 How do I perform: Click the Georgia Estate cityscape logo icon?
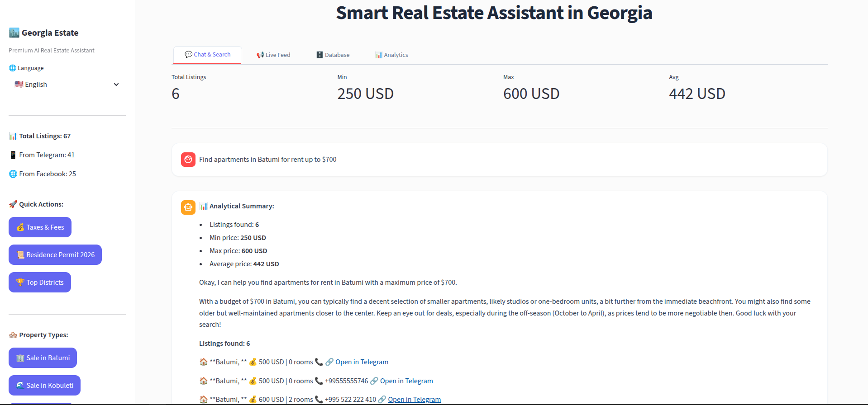(x=14, y=33)
